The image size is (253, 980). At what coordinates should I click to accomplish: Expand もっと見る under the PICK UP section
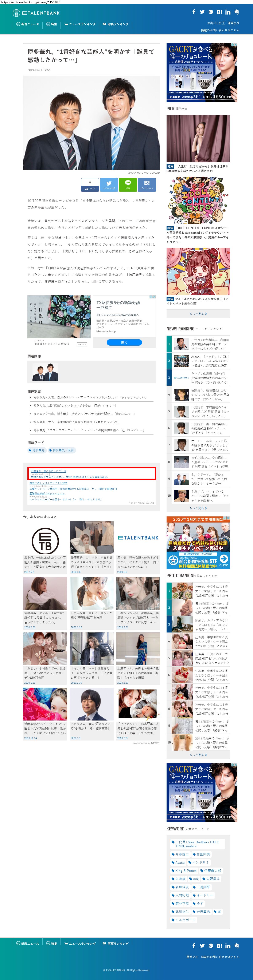pyautogui.click(x=198, y=314)
